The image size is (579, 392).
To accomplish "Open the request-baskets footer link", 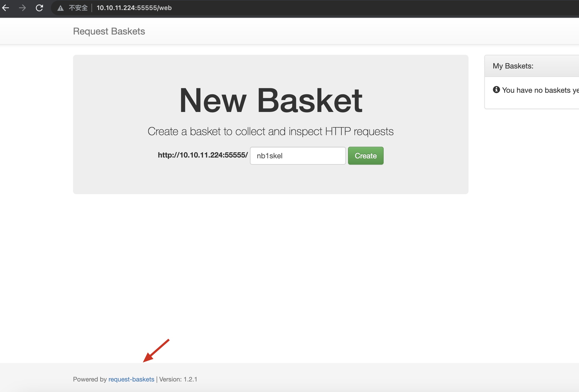I will click(x=131, y=379).
